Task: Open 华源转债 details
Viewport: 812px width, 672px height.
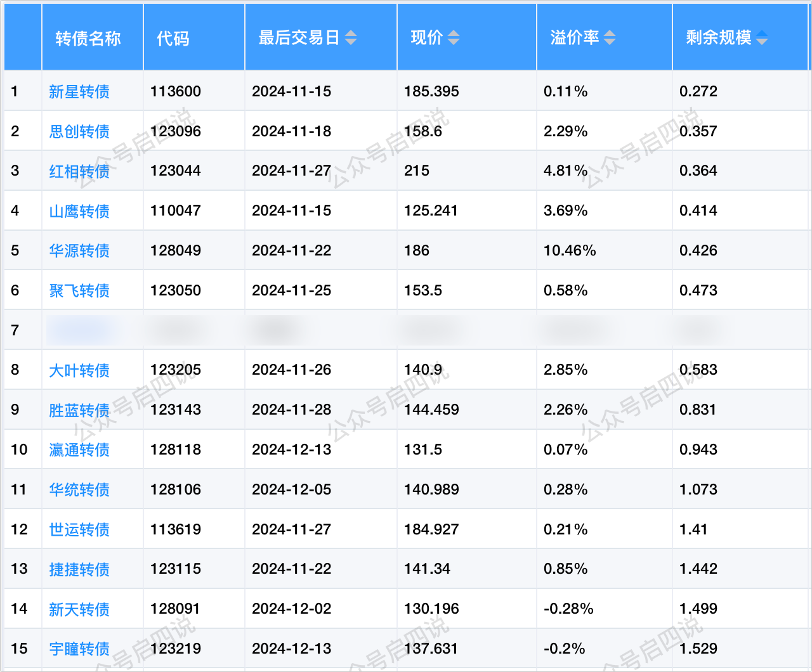Action: 79,250
